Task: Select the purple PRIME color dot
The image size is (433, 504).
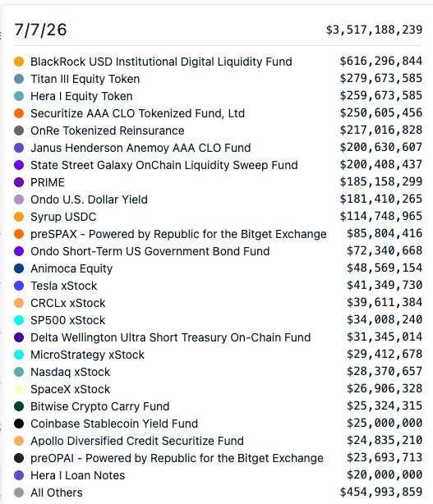Action: tap(19, 182)
